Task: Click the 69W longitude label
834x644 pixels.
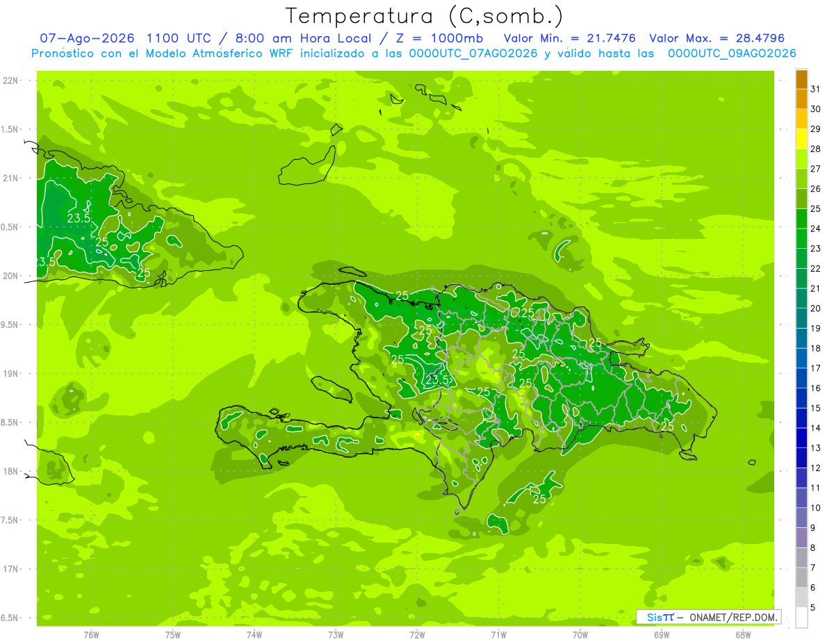Action: click(662, 635)
